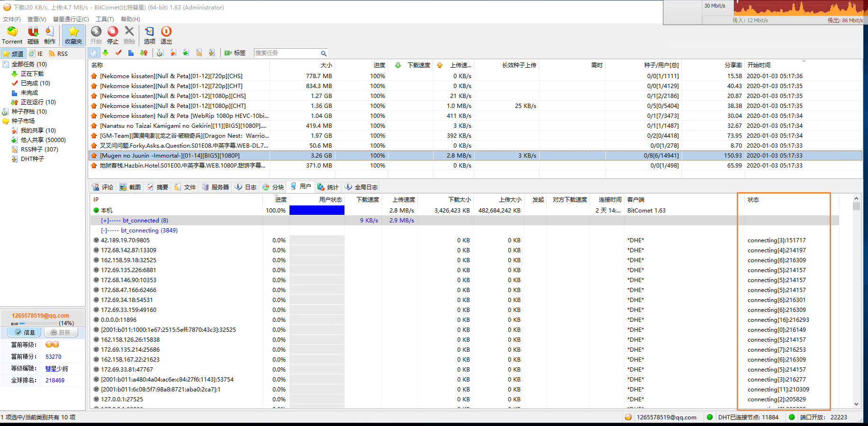The height and width of the screenshot is (426, 868).
Task: Click the 服務 button in the account panel
Action: point(61,333)
